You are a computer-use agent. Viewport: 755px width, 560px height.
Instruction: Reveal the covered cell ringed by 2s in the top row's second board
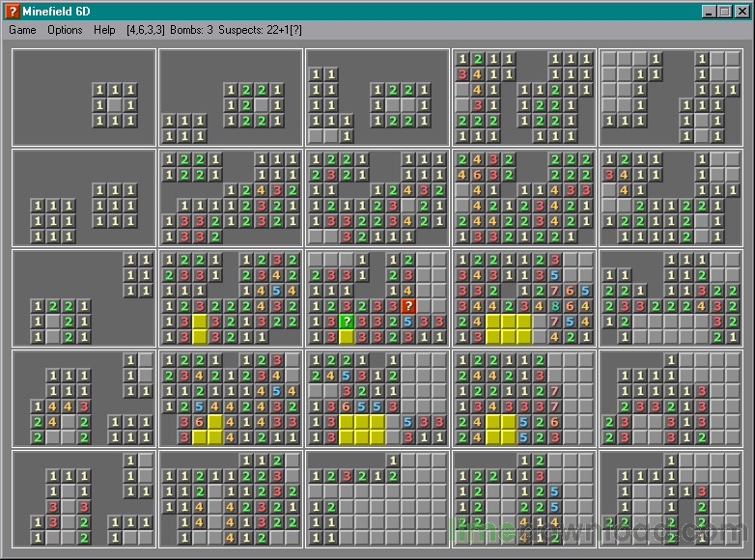click(x=262, y=105)
